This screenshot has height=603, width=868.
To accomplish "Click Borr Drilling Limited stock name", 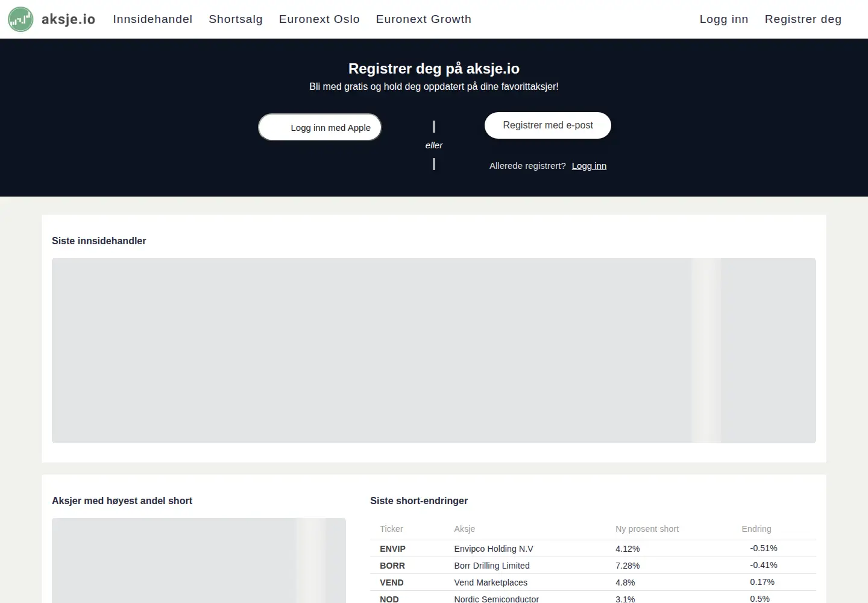I will point(492,566).
